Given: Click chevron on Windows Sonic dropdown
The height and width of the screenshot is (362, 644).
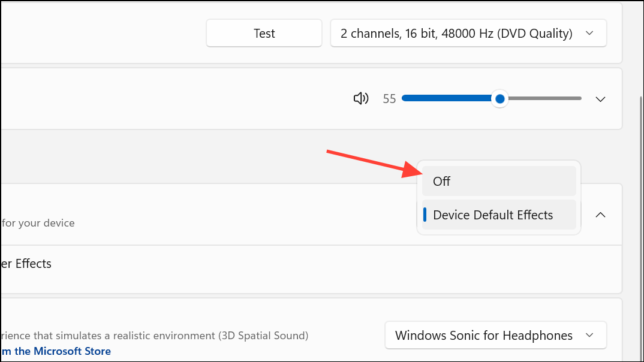Looking at the screenshot, I should (589, 336).
